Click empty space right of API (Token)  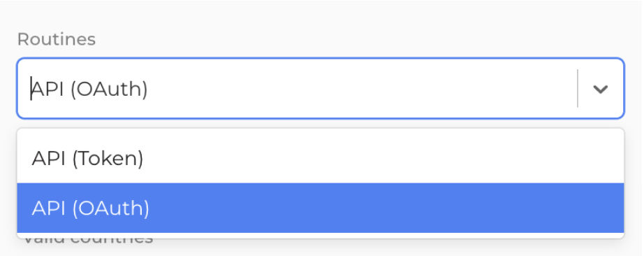point(382,159)
